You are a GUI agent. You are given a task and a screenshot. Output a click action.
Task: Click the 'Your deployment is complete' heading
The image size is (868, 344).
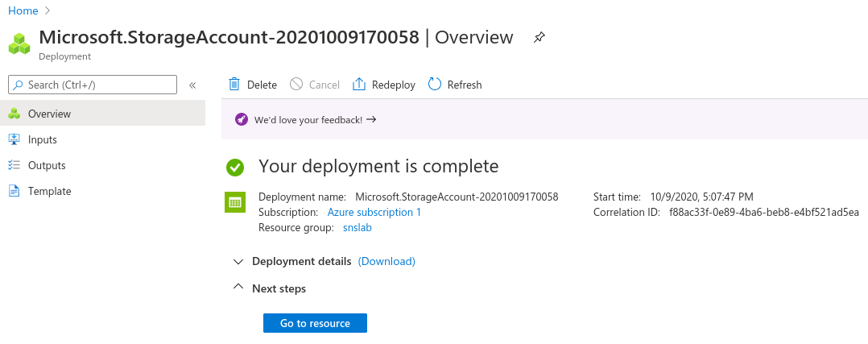point(378,166)
